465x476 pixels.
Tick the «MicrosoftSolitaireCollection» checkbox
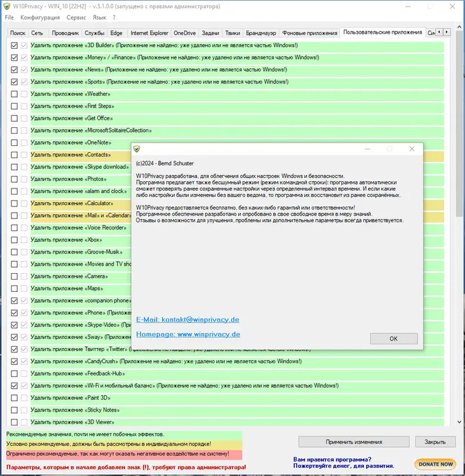pos(14,130)
